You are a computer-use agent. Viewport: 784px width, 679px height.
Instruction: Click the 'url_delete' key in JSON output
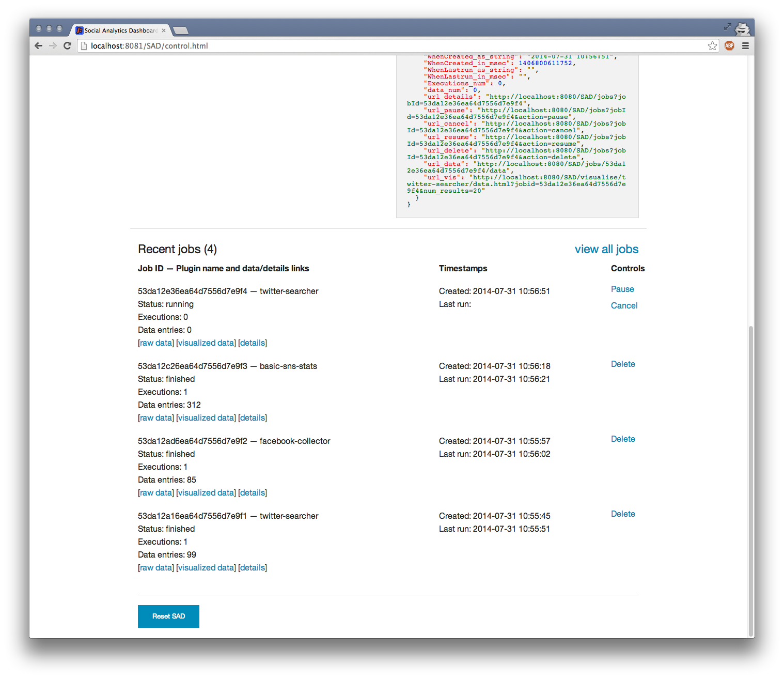click(x=448, y=150)
